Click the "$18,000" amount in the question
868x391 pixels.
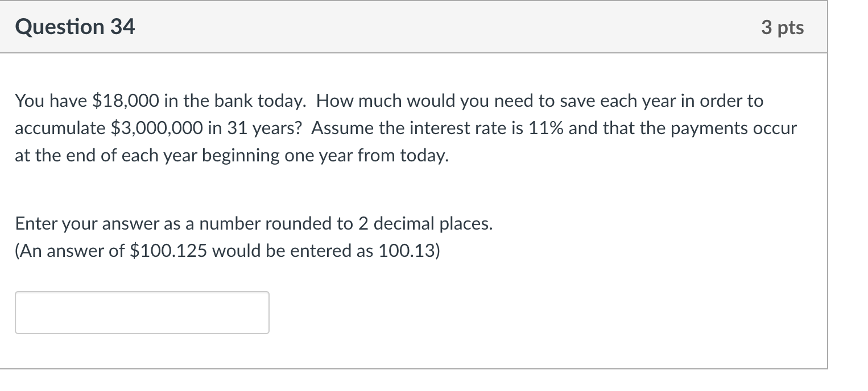[x=126, y=101]
